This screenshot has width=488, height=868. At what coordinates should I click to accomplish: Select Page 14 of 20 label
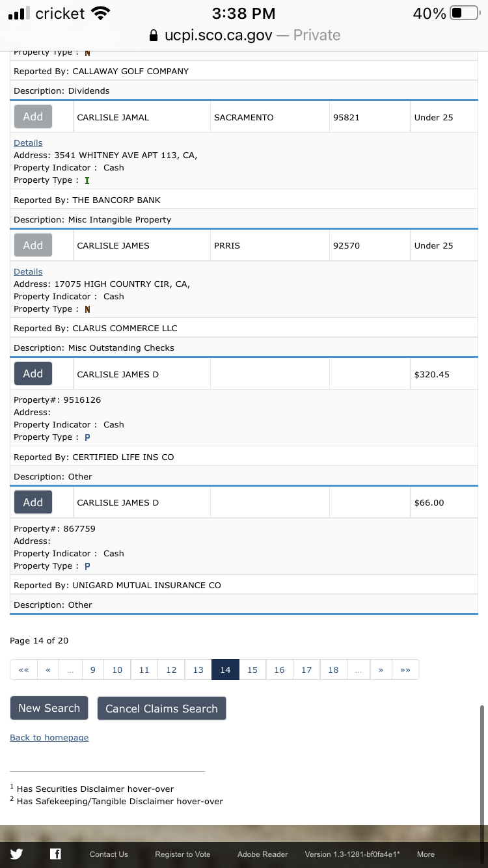click(x=39, y=640)
